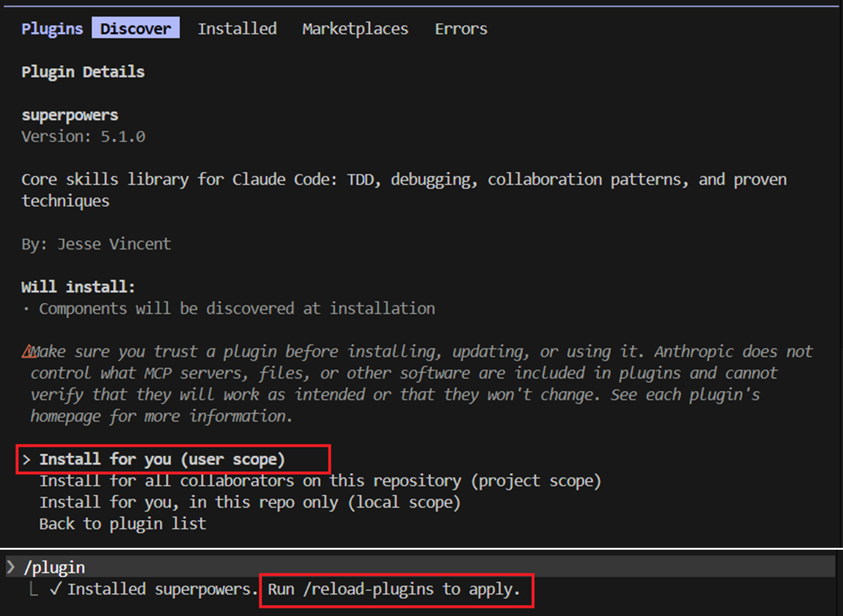Click the Will install: section heading

coord(78,286)
